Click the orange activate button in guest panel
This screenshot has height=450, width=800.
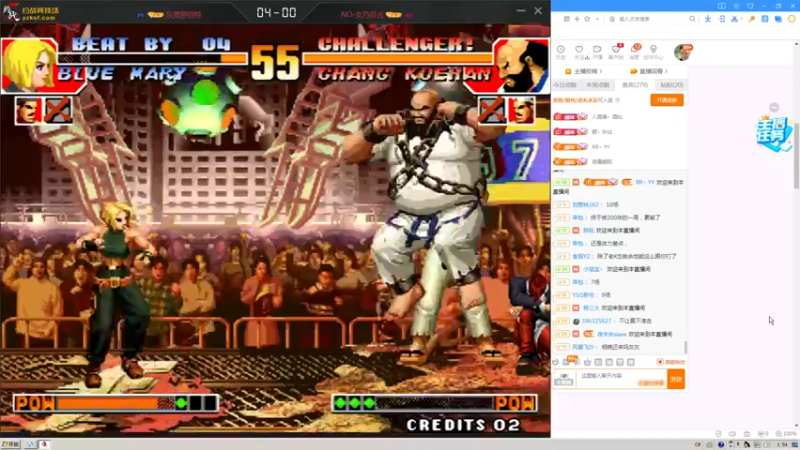667,100
